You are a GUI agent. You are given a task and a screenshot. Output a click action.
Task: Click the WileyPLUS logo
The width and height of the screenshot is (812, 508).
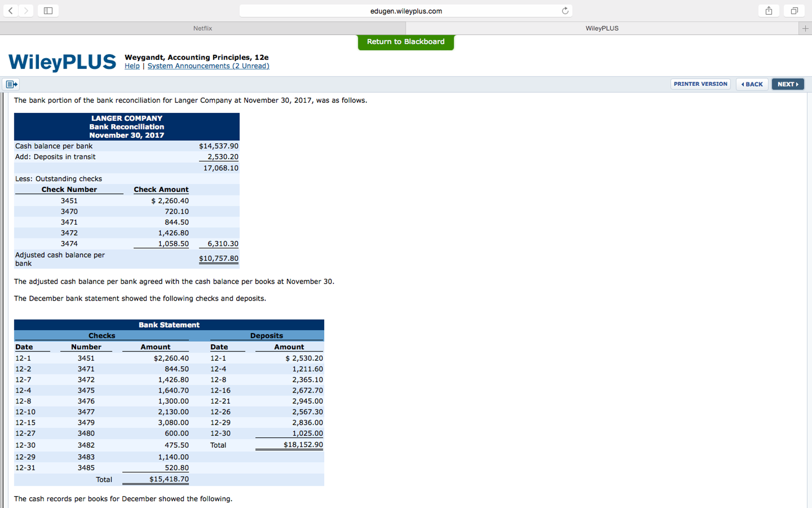coord(62,62)
